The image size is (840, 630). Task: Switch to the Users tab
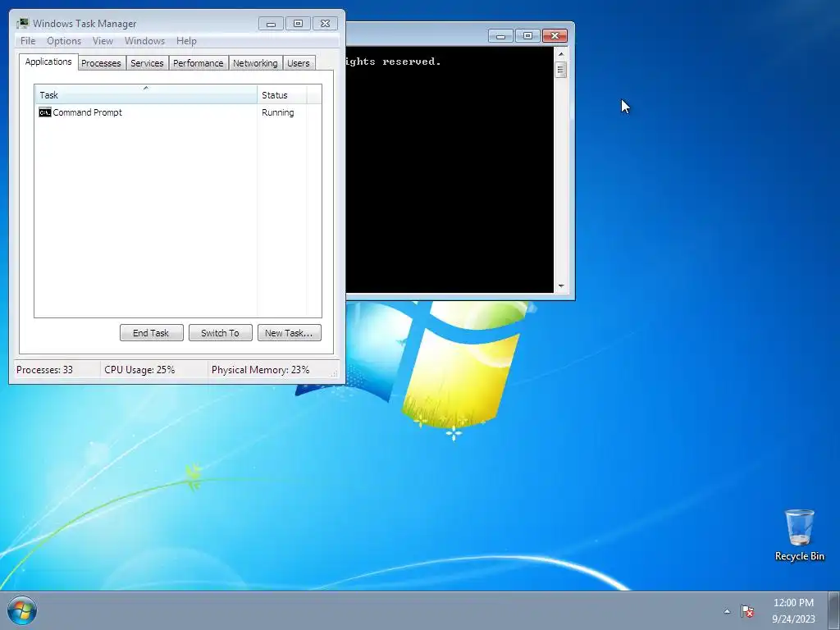[299, 63]
